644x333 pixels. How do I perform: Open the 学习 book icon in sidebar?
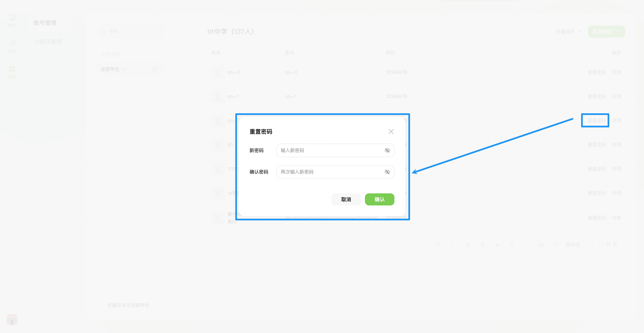[x=12, y=17]
